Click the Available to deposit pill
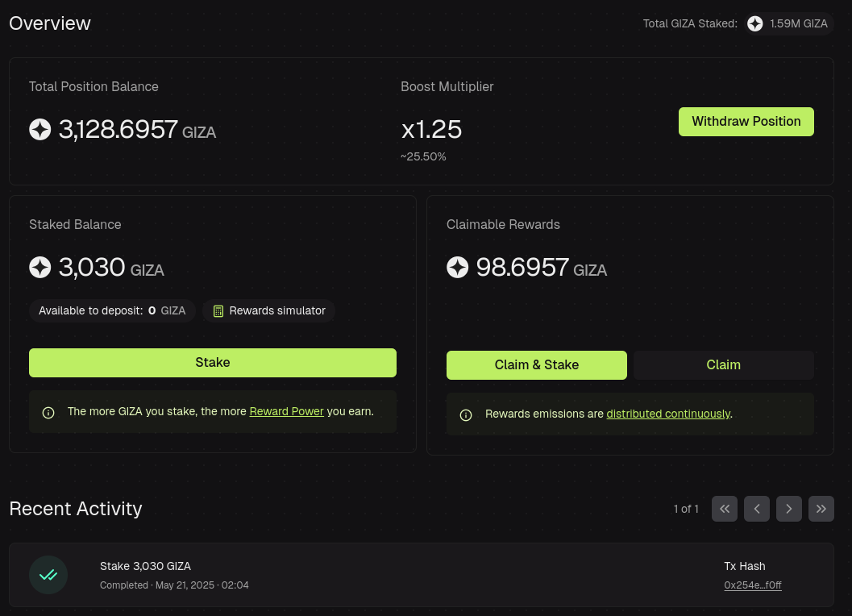852x616 pixels. point(112,311)
